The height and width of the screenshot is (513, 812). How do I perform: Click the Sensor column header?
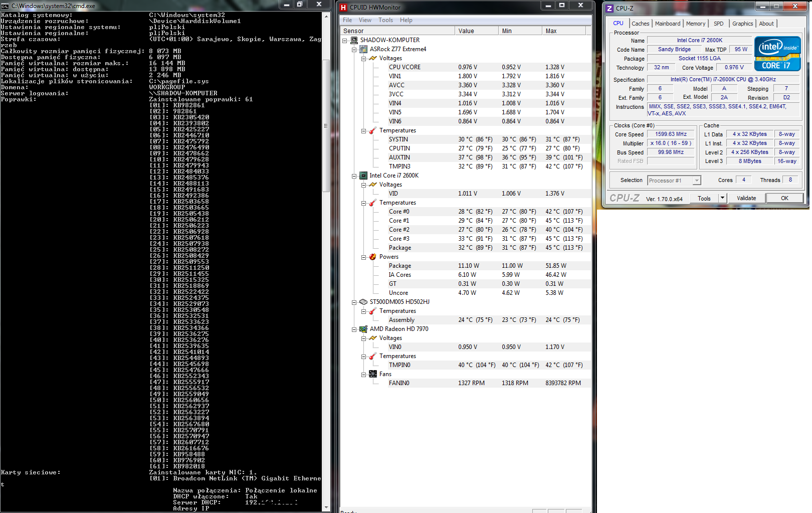(397, 31)
